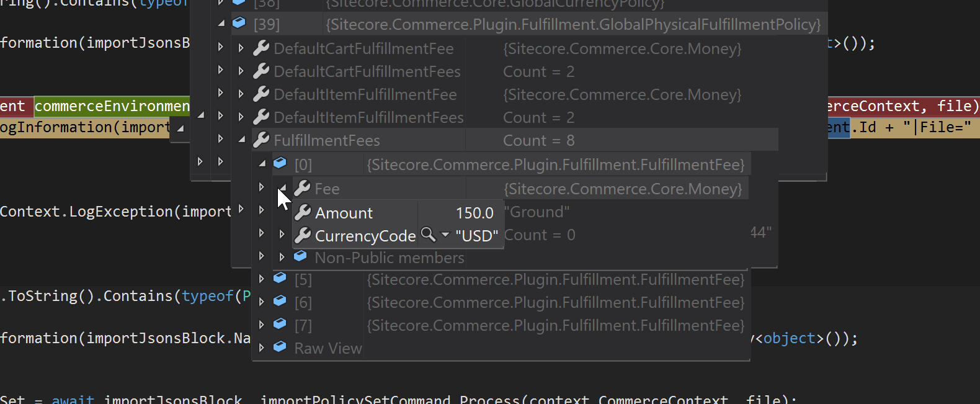
Task: Expand the [7] FulfillmentFee item
Action: pyautogui.click(x=262, y=325)
